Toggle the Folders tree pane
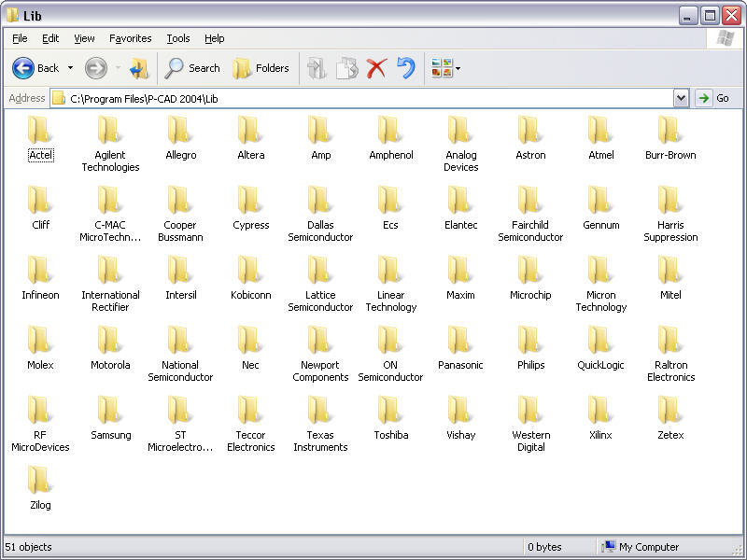The width and height of the screenshot is (747, 560). 261,68
